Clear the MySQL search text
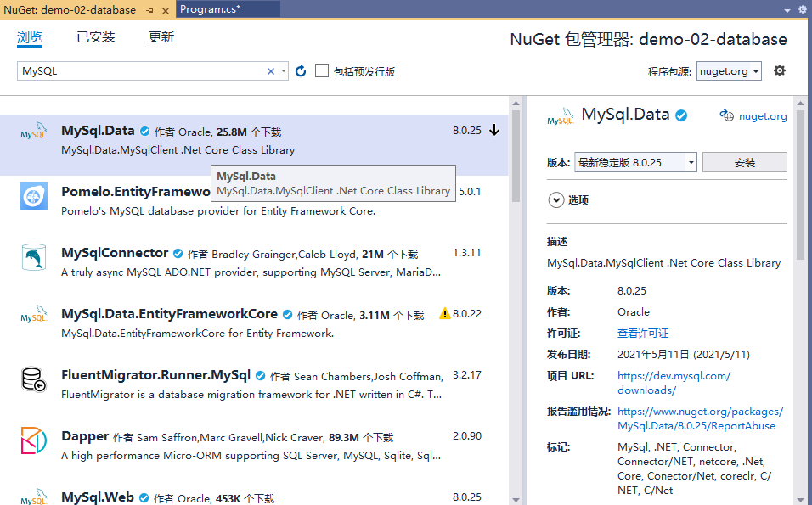Image resolution: width=812 pixels, height=505 pixels. pyautogui.click(x=270, y=71)
